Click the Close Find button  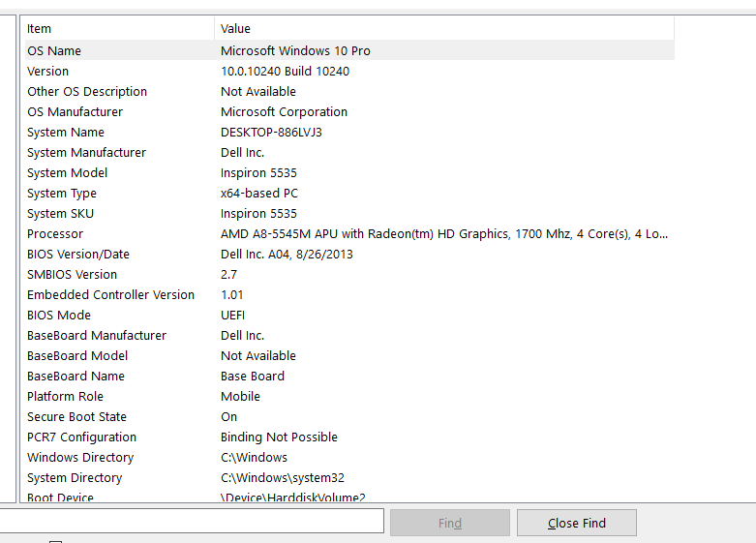pyautogui.click(x=577, y=523)
